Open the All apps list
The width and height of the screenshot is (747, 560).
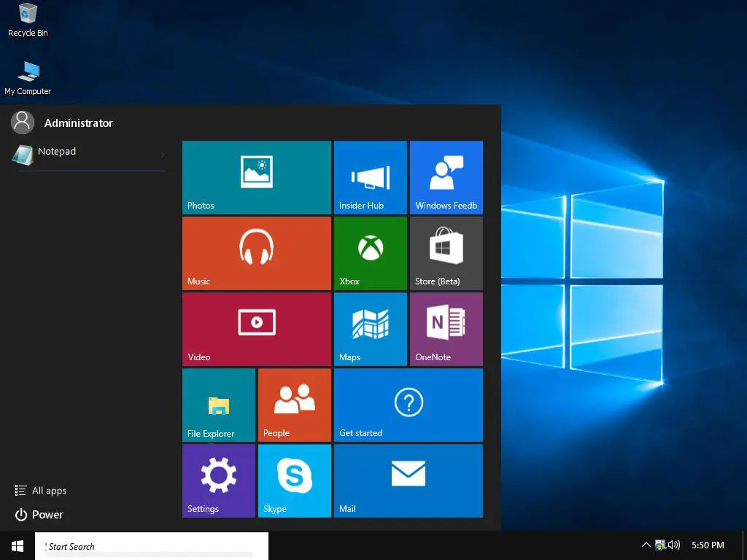click(41, 491)
